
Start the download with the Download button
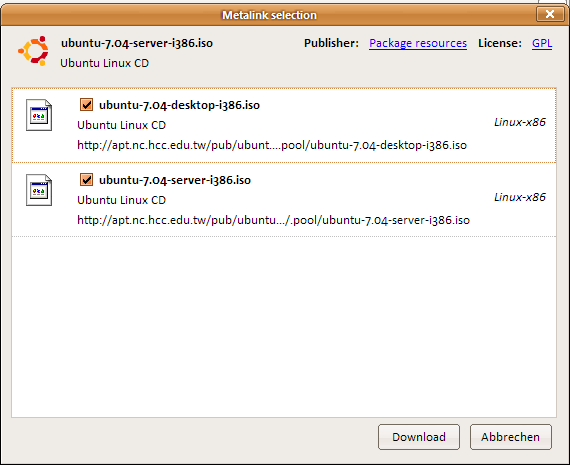[x=419, y=437]
